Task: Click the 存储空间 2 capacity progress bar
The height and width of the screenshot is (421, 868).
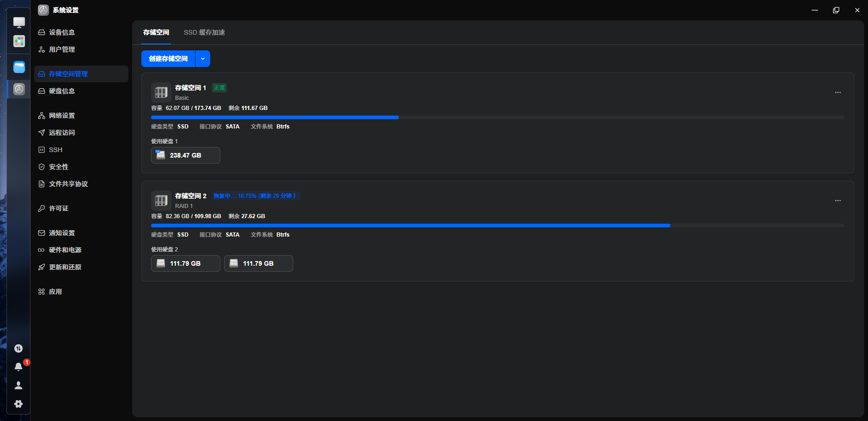Action: (x=498, y=226)
